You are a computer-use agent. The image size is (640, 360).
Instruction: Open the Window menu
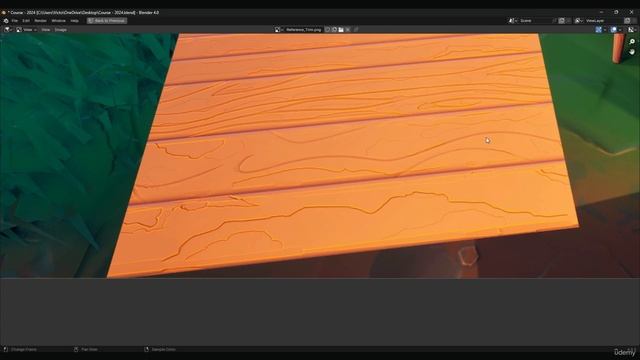tap(58, 20)
